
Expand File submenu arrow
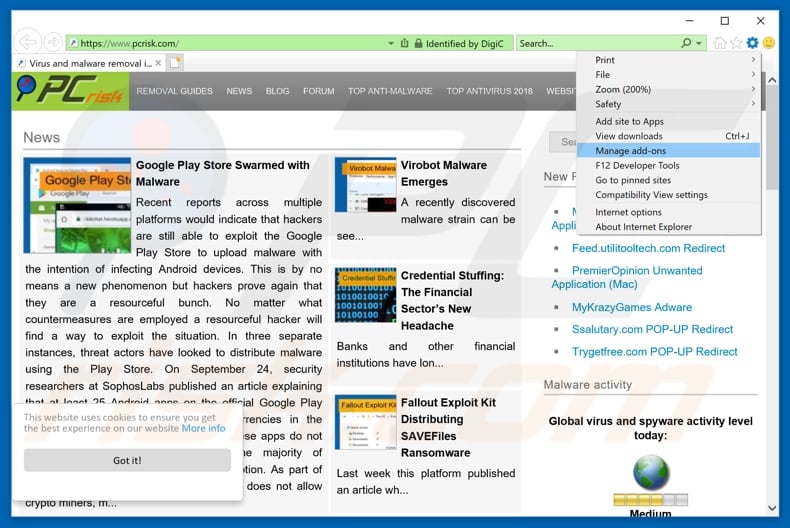[753, 74]
